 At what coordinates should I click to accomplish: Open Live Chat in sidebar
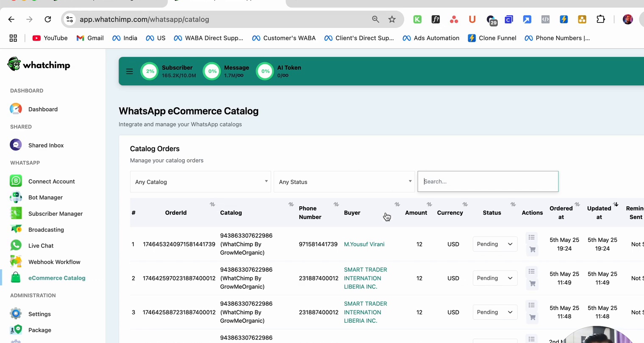32,246
